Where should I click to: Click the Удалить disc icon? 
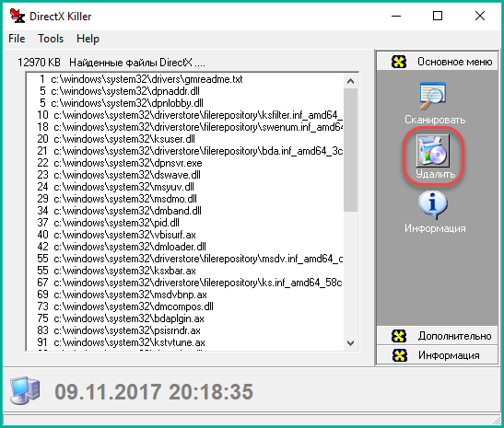(433, 151)
